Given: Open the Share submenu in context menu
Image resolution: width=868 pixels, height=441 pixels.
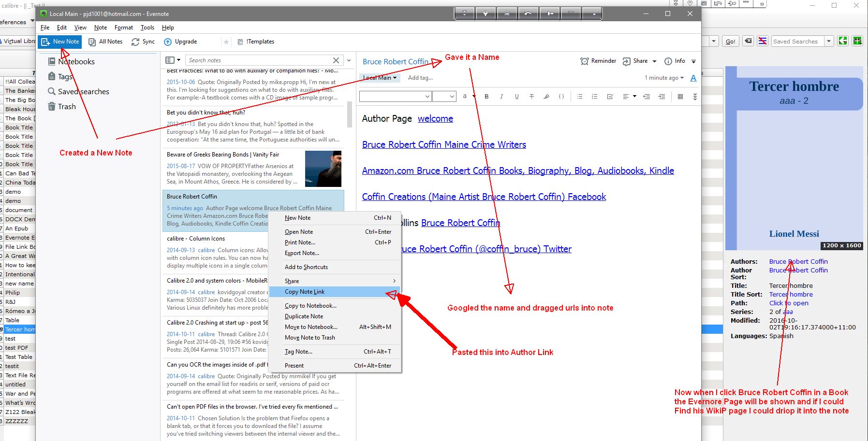Looking at the screenshot, I should 335,281.
